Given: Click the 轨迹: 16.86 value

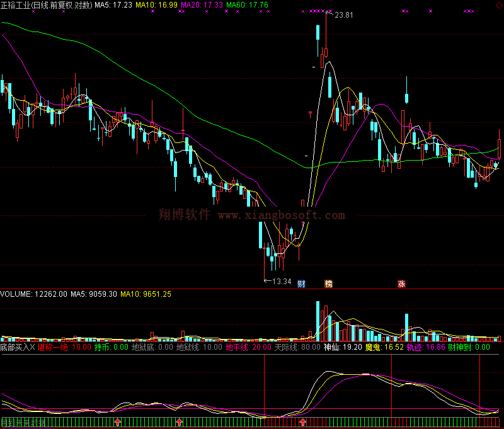Looking at the screenshot, I should coord(426,347).
